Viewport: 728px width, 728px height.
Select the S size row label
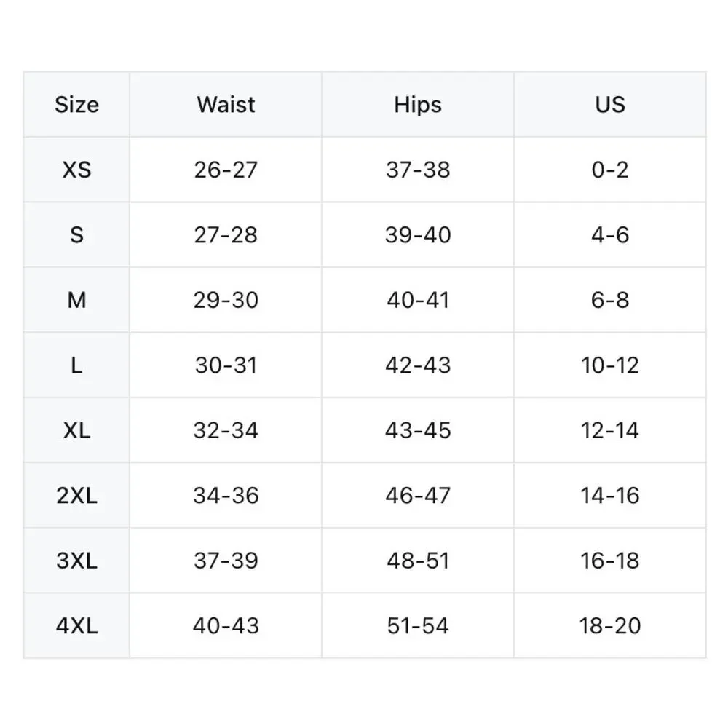pos(76,234)
